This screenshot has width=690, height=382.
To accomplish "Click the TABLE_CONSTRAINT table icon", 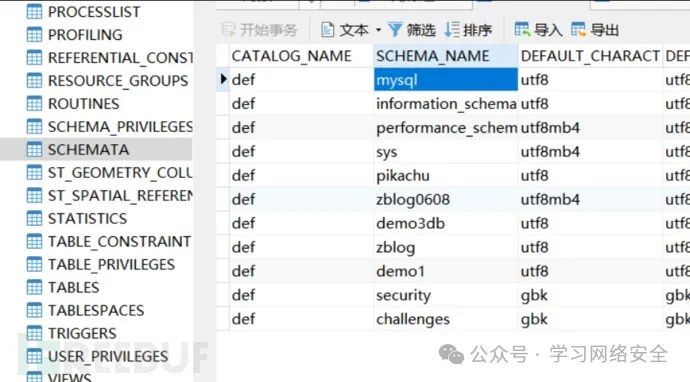I will (x=34, y=241).
